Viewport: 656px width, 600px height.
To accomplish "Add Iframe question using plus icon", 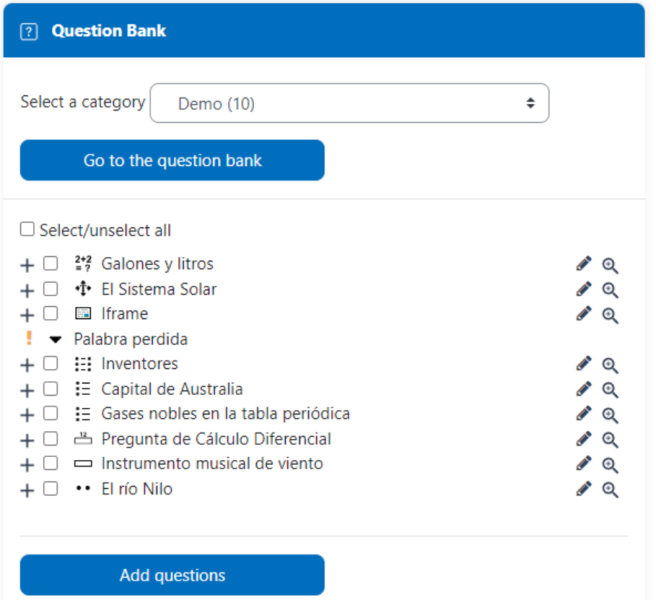I will 27,315.
